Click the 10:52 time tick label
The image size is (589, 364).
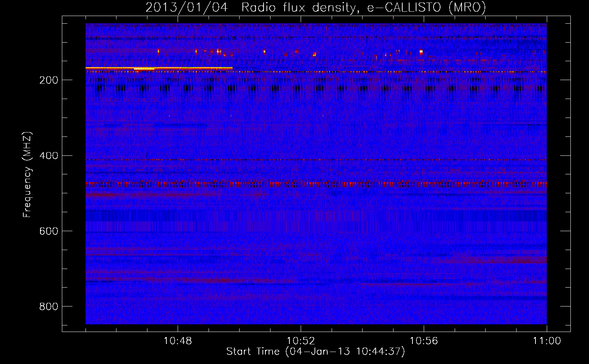pyautogui.click(x=301, y=341)
